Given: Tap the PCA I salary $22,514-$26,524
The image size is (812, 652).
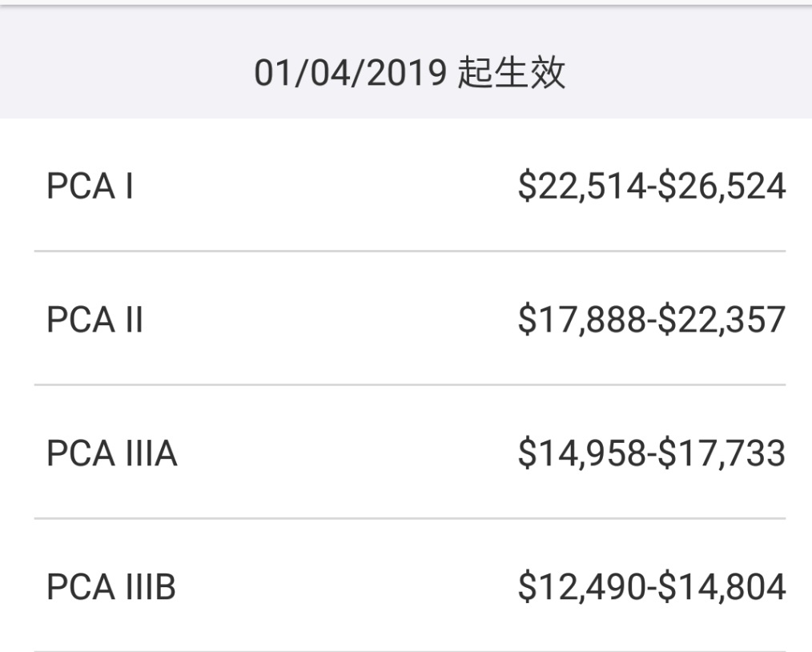Looking at the screenshot, I should pyautogui.click(x=652, y=186).
